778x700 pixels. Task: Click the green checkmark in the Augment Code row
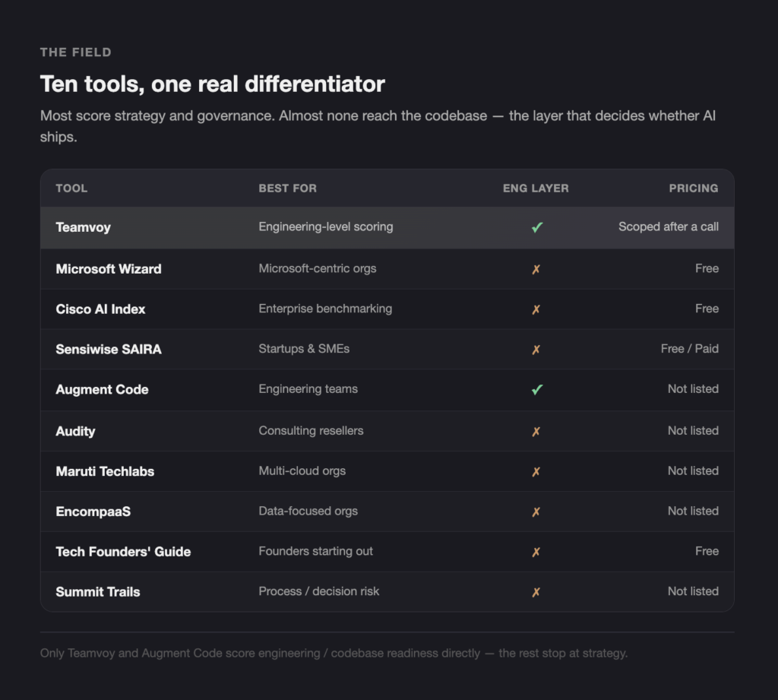tap(537, 390)
